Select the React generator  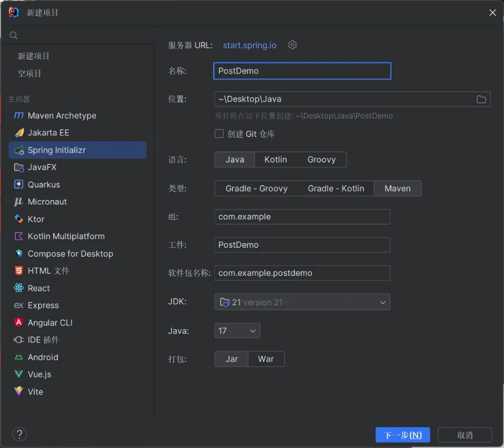(39, 288)
